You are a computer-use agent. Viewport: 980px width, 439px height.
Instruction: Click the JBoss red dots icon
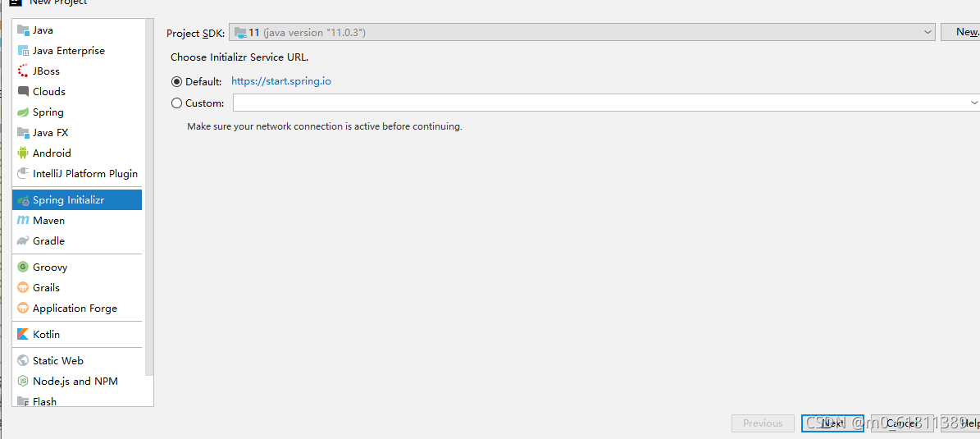23,71
